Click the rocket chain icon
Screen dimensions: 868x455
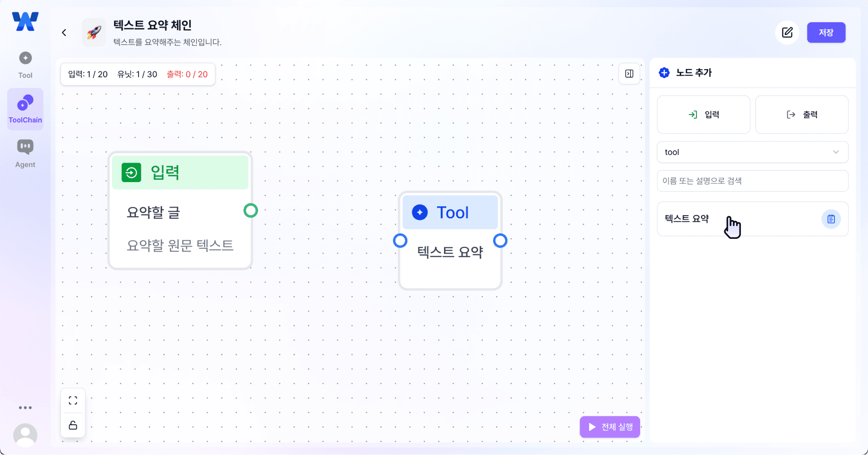pos(94,33)
